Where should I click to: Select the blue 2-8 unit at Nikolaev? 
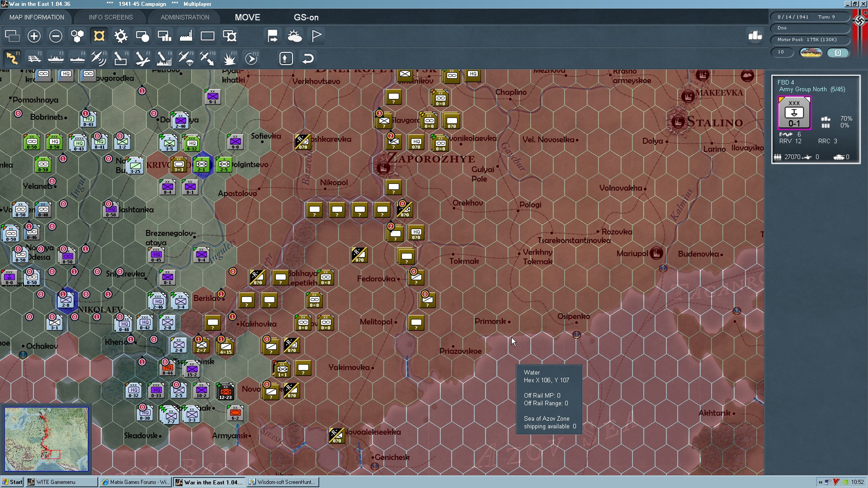click(66, 300)
